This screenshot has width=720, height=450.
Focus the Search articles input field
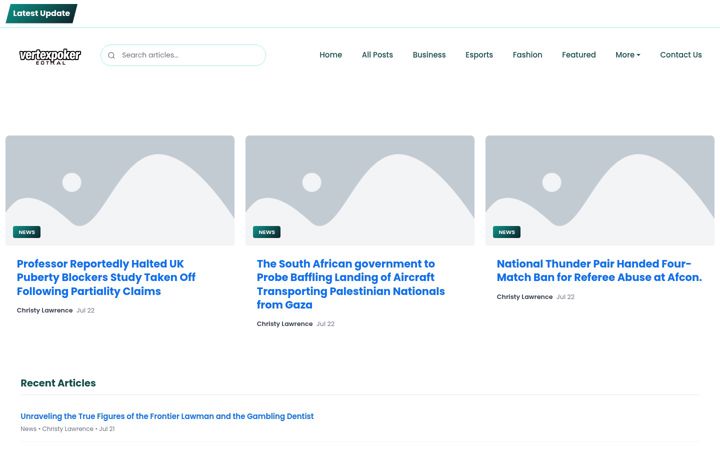183,55
